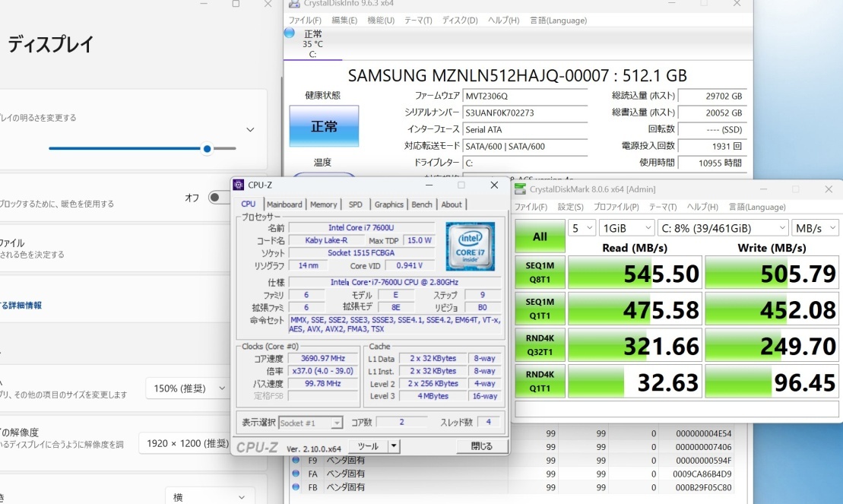Open CrystalDiskInfo ファイル(F) menu
This screenshot has width=843, height=504.
(x=305, y=21)
